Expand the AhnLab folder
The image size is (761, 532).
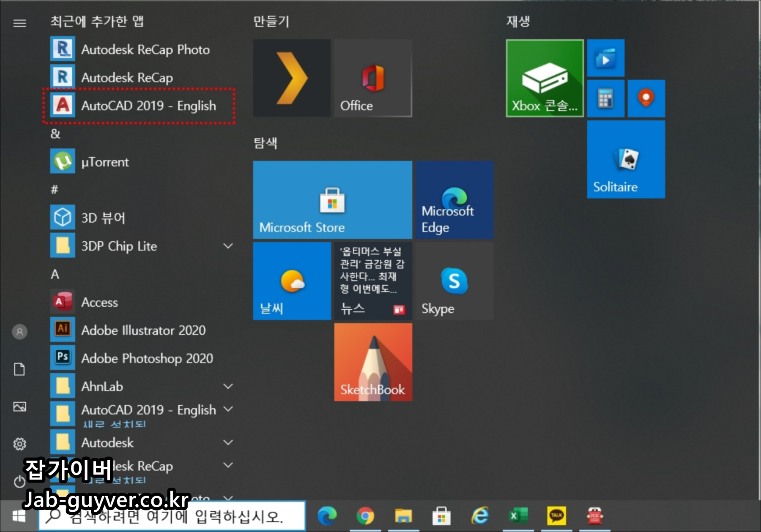[x=142, y=386]
